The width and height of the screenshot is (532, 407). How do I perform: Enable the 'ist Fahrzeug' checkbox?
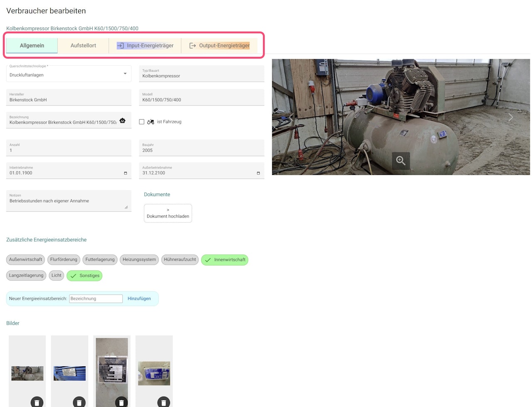[x=142, y=122]
